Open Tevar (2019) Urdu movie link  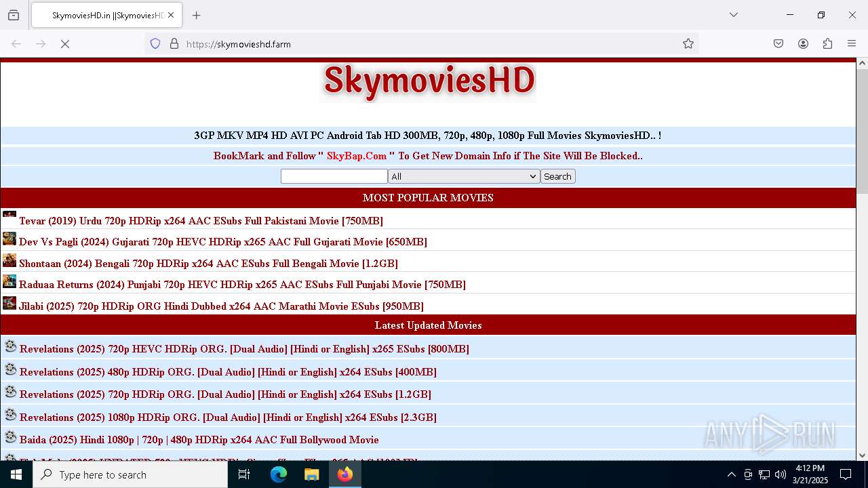point(201,221)
